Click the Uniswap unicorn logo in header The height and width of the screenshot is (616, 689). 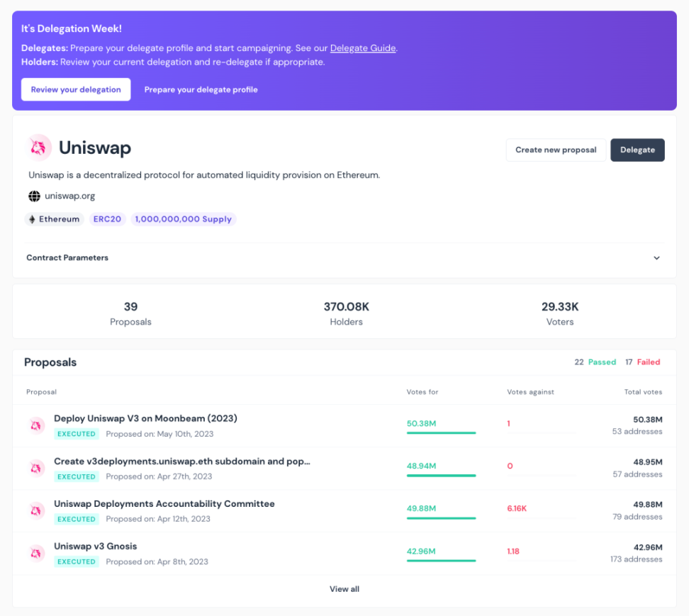(x=39, y=147)
